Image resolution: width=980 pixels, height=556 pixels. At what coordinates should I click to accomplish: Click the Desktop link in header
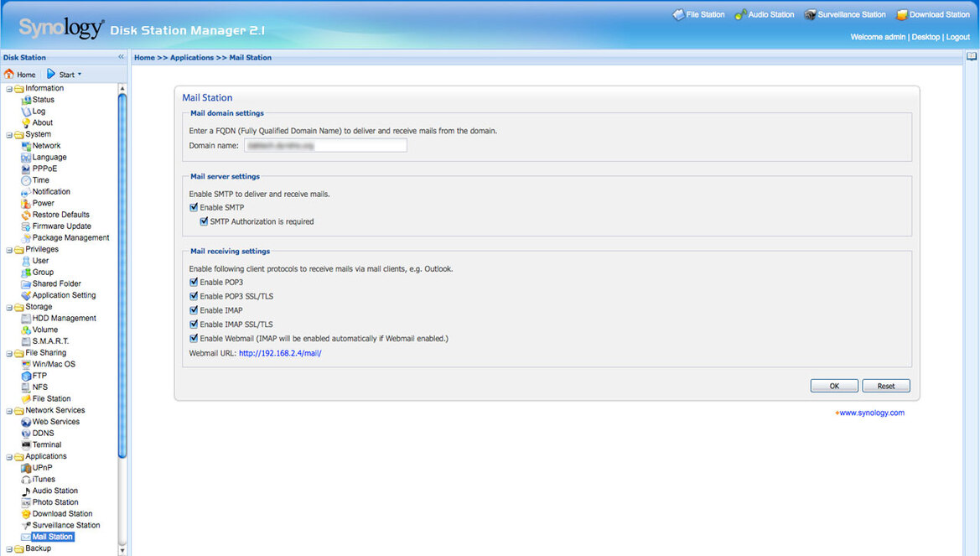tap(926, 37)
